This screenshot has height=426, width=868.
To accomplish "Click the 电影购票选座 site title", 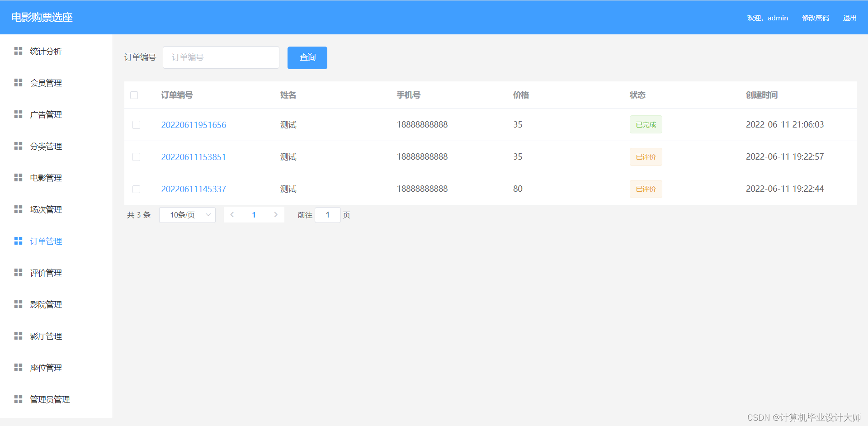I will click(42, 17).
